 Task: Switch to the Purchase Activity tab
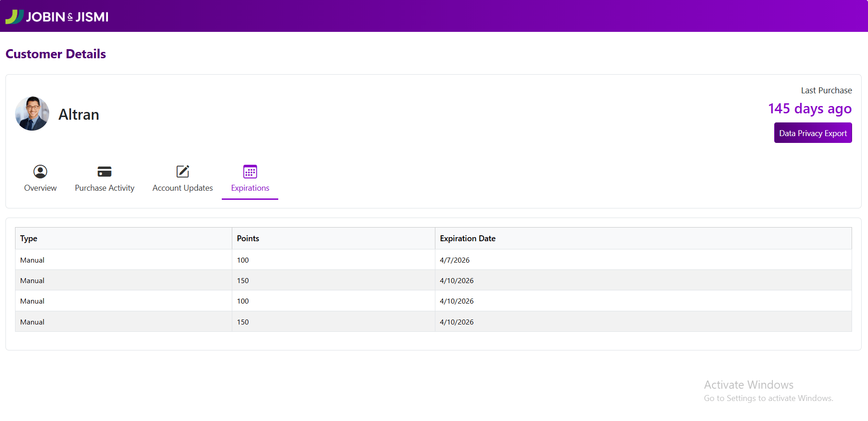pyautogui.click(x=104, y=188)
